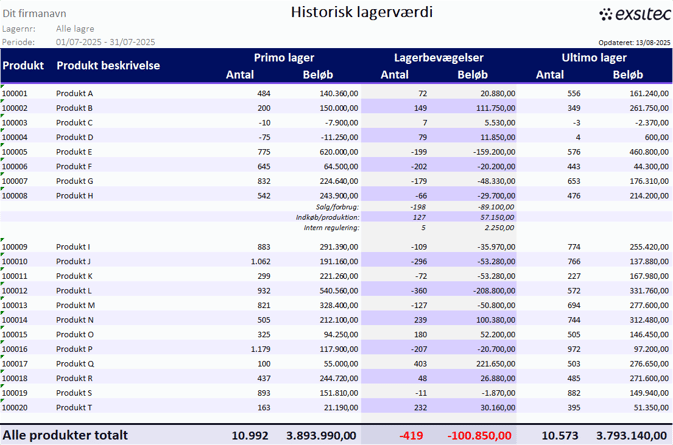The width and height of the screenshot is (673, 445).
Task: Click the 'Ultimo lager' column group header
Action: pyautogui.click(x=594, y=58)
